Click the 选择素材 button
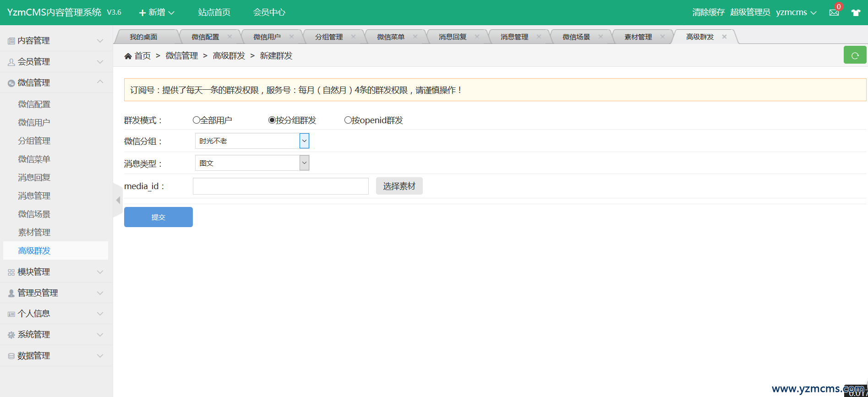This screenshot has width=868, height=397. (399, 186)
